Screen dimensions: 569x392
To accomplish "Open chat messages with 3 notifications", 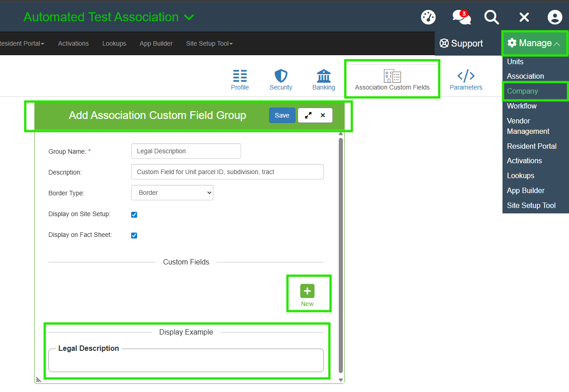I will (x=461, y=17).
